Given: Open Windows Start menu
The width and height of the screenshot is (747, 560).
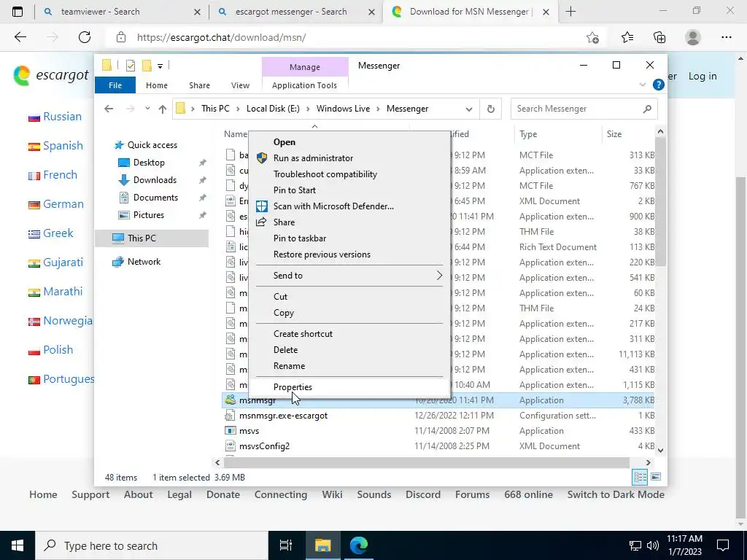Looking at the screenshot, I should point(18,545).
